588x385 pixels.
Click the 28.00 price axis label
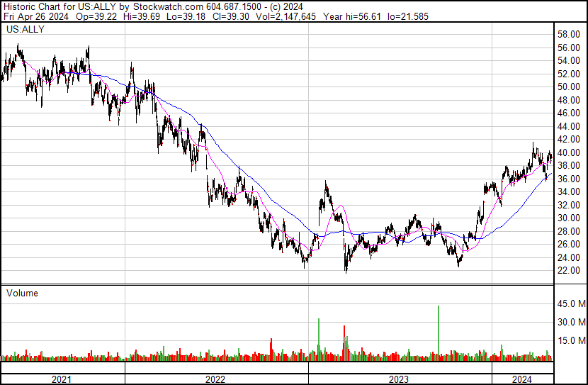568,231
